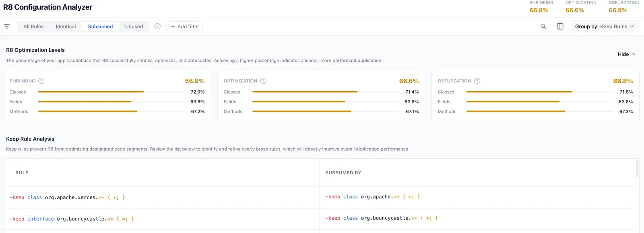Click the vertical scrollbar of the rules table
Image resolution: width=644 pixels, height=233 pixels.
click(x=637, y=169)
